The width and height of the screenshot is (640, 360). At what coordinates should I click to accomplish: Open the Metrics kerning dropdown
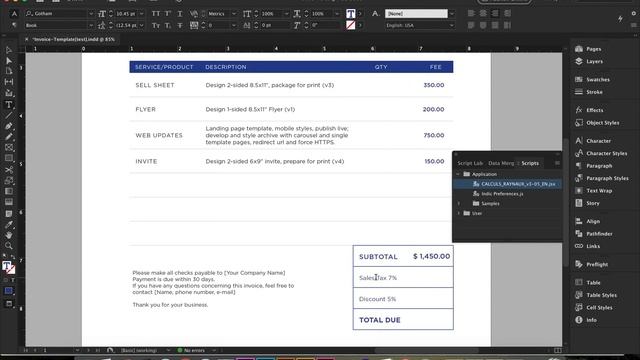point(233,14)
